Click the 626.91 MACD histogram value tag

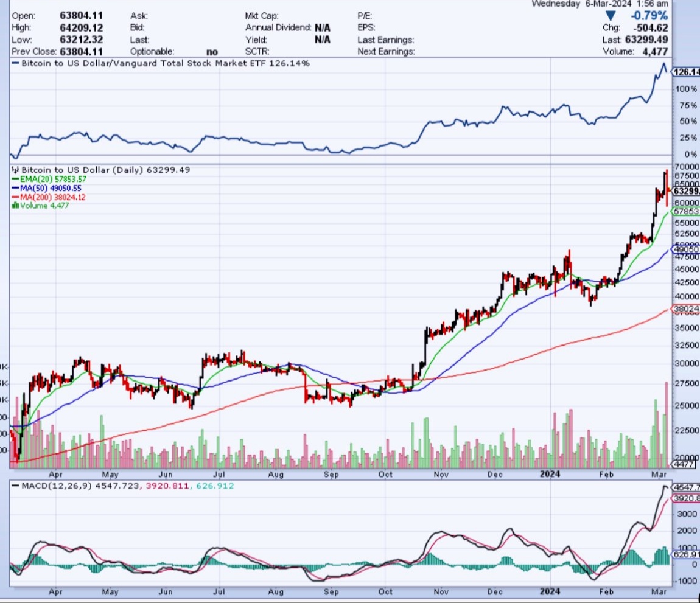tap(685, 555)
